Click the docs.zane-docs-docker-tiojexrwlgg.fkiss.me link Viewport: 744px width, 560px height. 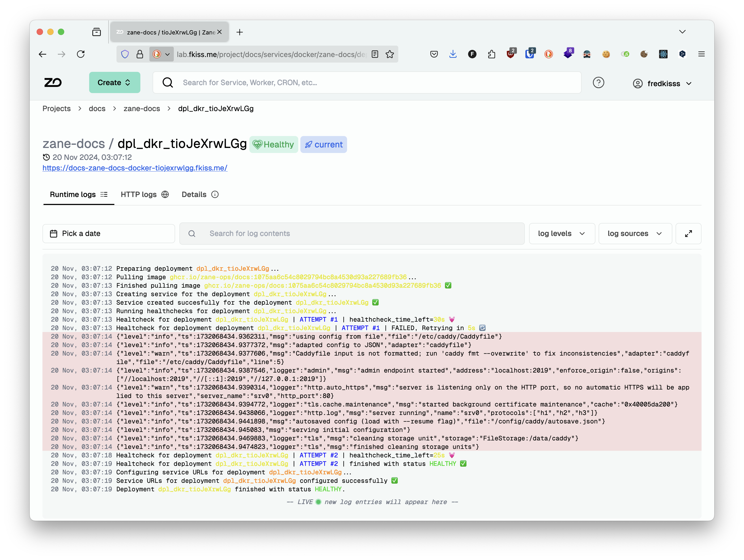[x=135, y=167]
